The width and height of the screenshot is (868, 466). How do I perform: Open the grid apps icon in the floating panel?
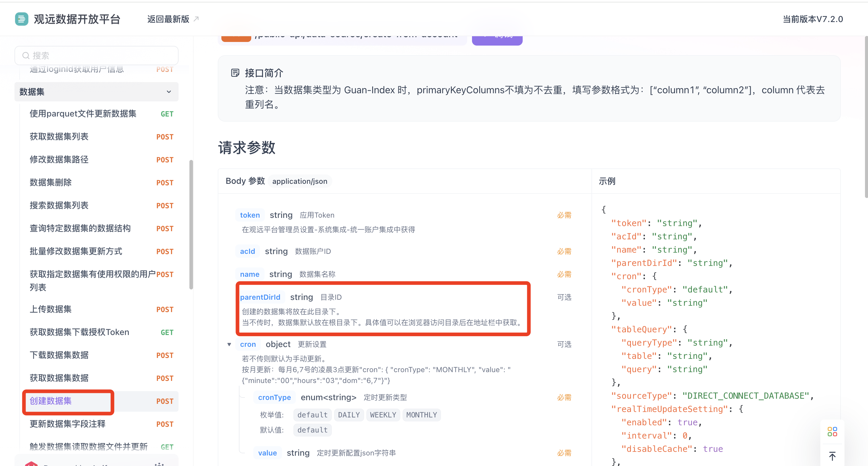[x=832, y=431]
